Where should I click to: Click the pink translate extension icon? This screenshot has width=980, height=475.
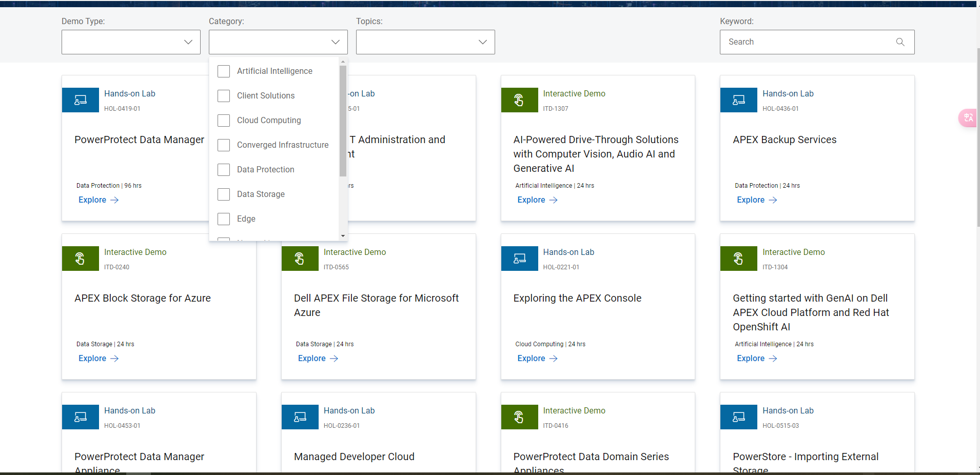point(968,118)
